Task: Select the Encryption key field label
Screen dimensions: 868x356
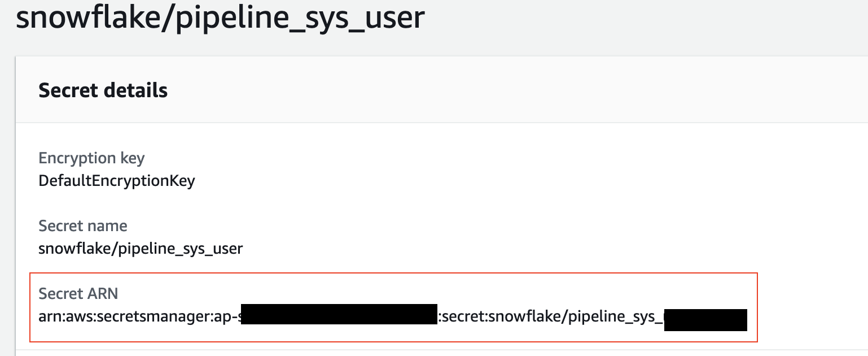Action: coord(91,158)
